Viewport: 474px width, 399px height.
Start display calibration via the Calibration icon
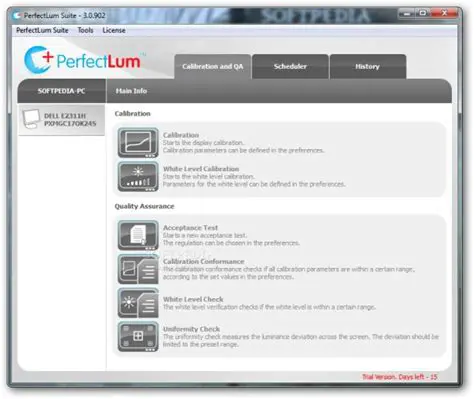tap(138, 143)
